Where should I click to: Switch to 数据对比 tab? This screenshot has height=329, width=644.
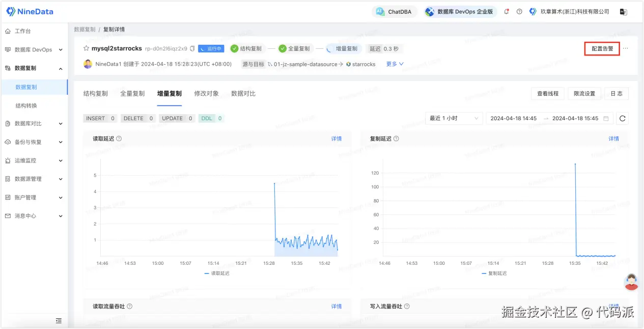click(243, 94)
